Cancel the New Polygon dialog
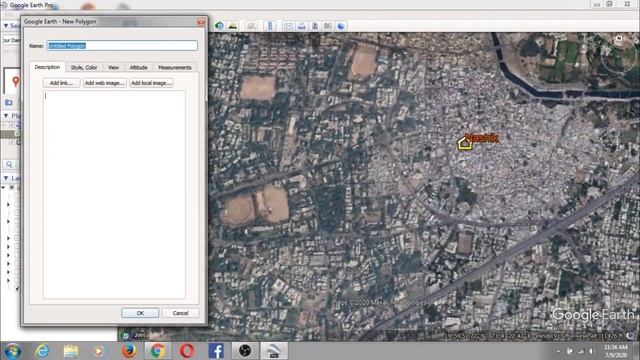The height and width of the screenshot is (360, 640). (180, 313)
